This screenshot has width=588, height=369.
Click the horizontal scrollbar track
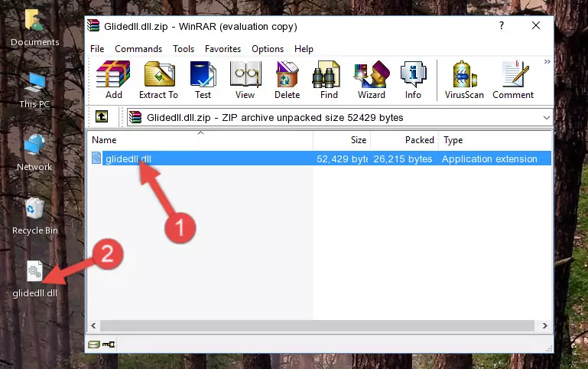pos(317,326)
